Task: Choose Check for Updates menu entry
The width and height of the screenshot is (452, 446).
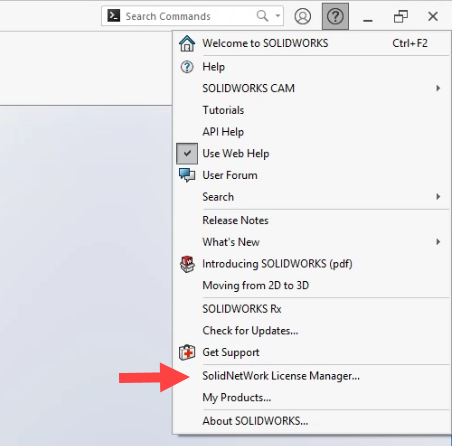Action: (x=250, y=331)
